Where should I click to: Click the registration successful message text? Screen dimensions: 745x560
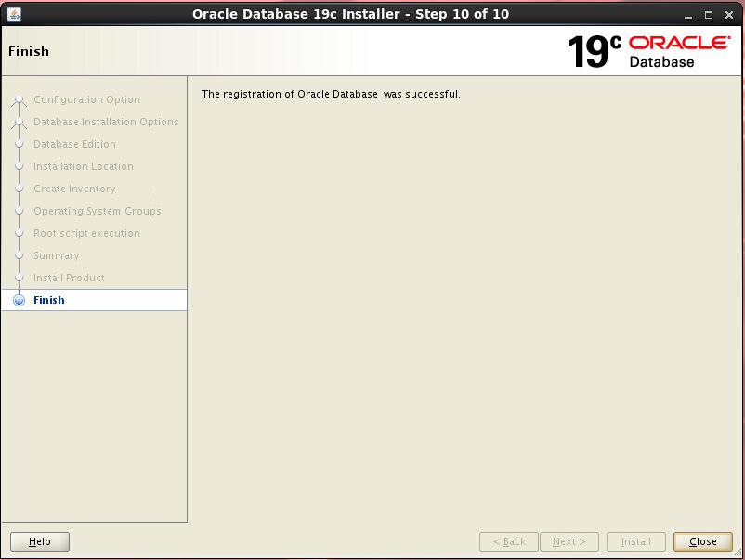click(331, 94)
